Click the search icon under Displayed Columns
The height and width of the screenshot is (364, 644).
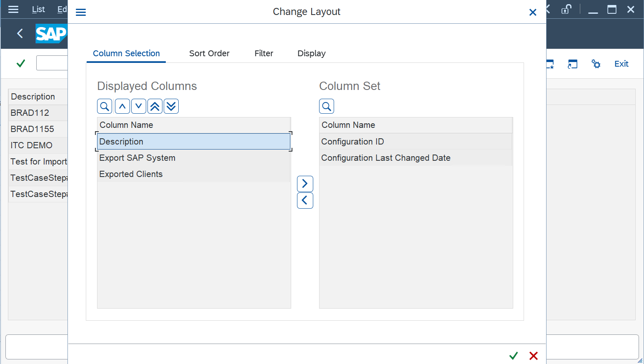(105, 106)
